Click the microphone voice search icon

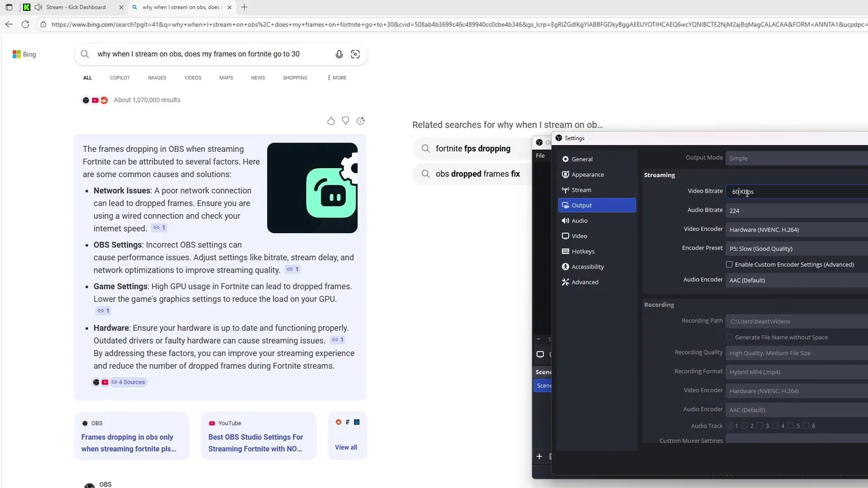click(x=339, y=54)
